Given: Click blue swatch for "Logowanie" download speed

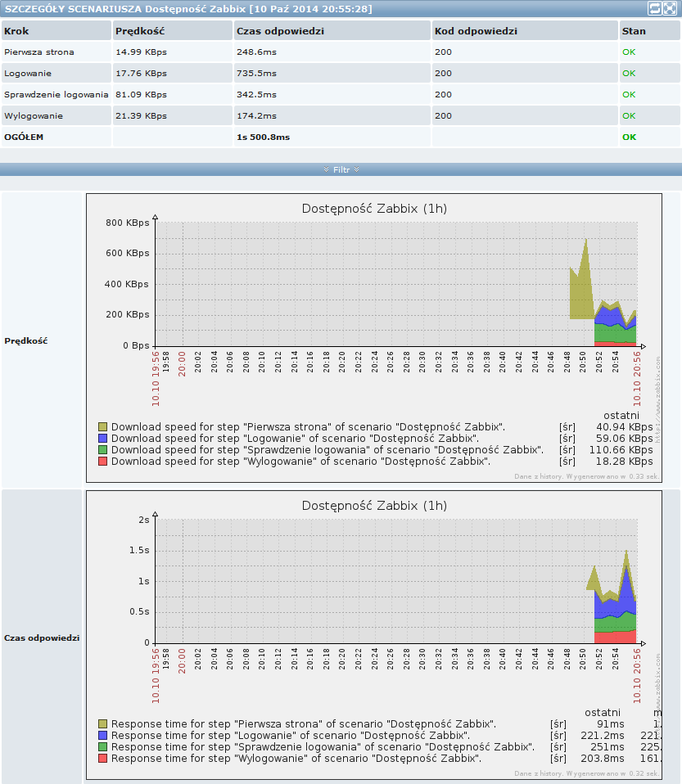Looking at the screenshot, I should pyautogui.click(x=102, y=439).
